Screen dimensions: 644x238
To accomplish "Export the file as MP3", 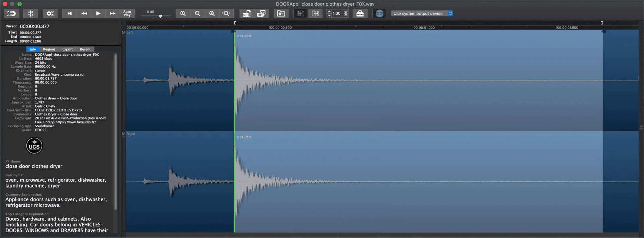I will 247,13.
